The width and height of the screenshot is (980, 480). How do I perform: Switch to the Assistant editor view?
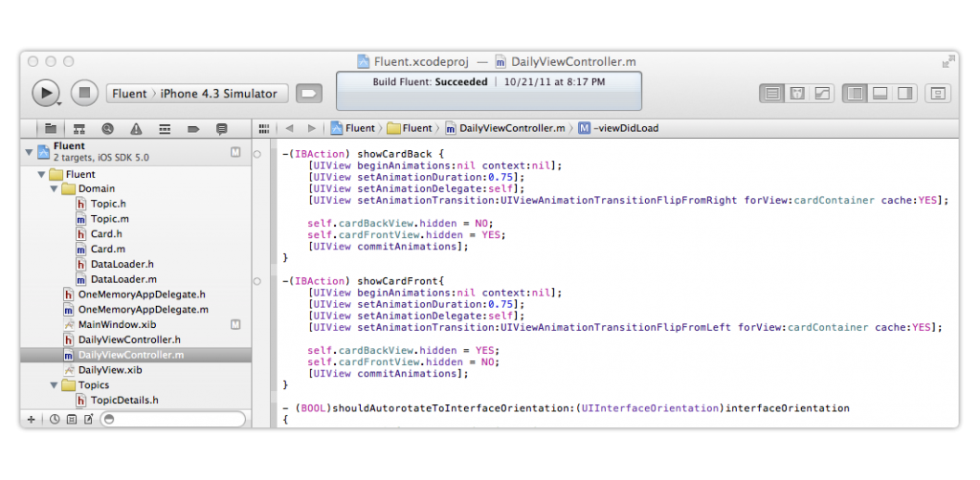[x=796, y=93]
